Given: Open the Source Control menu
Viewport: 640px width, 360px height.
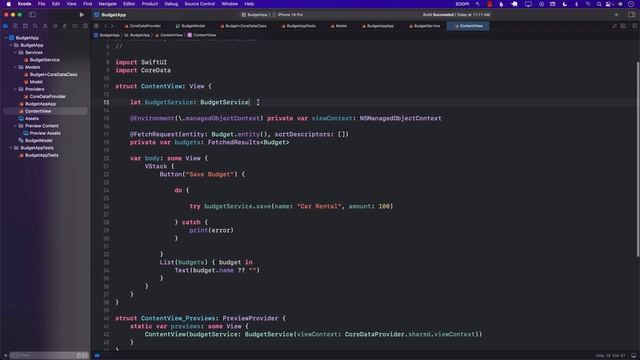Looking at the screenshot, I should tap(200, 4).
